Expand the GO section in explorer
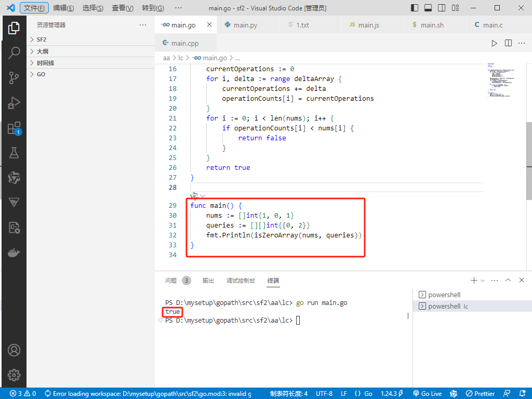 (90, 74)
